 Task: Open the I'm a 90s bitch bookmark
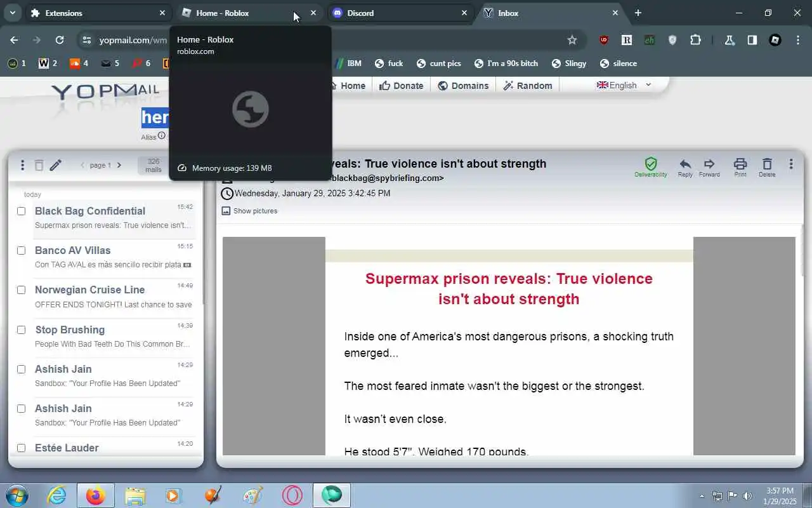pos(506,63)
